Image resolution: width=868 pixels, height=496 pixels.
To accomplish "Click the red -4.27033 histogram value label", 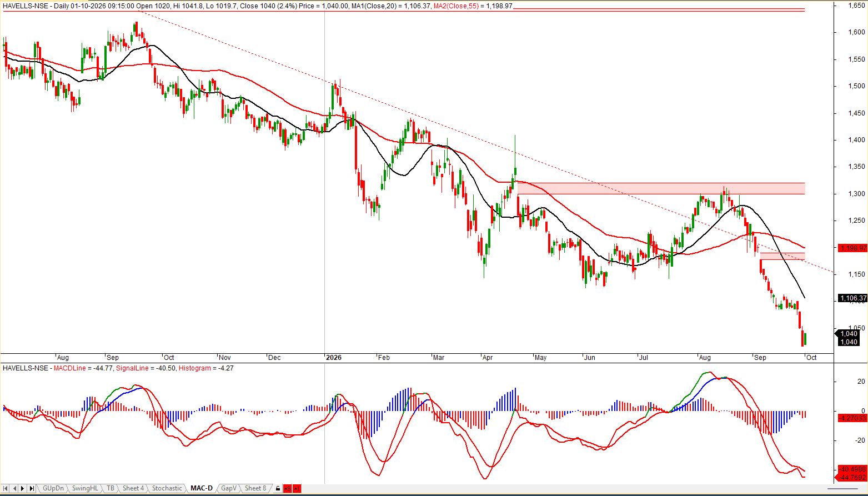I will tap(854, 418).
